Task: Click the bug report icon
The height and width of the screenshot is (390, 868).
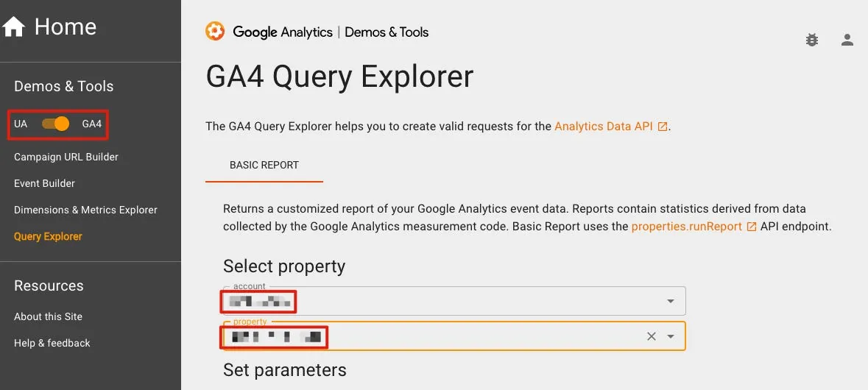Action: [x=812, y=40]
